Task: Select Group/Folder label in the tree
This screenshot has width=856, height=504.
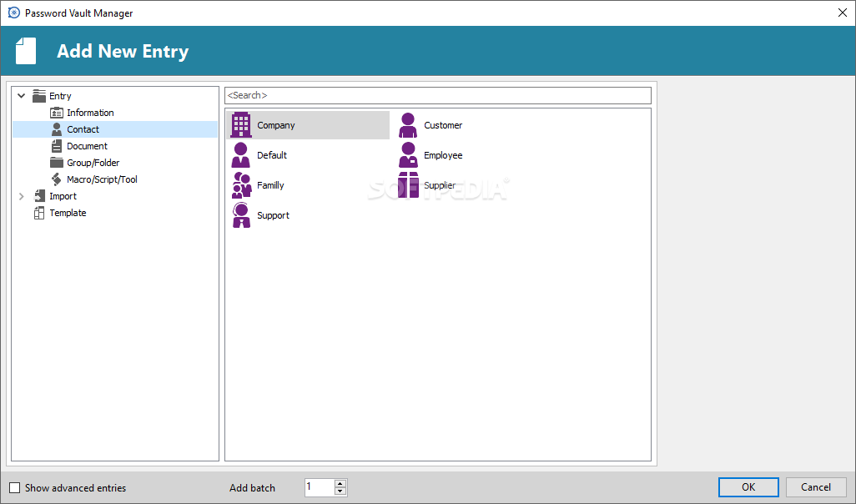Action: [93, 163]
